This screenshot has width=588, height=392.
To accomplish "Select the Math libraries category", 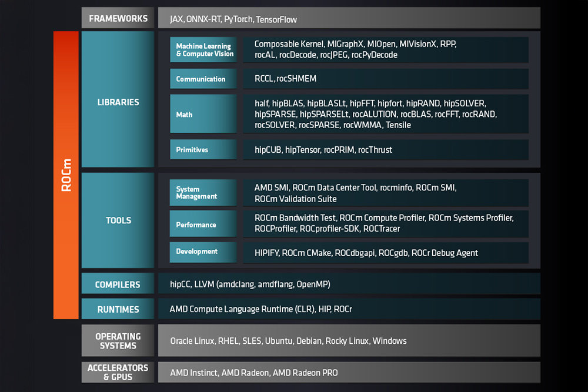I will (203, 114).
